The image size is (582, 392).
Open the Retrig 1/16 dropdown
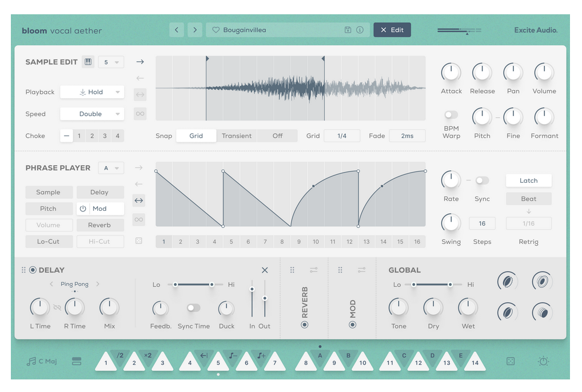pyautogui.click(x=529, y=223)
